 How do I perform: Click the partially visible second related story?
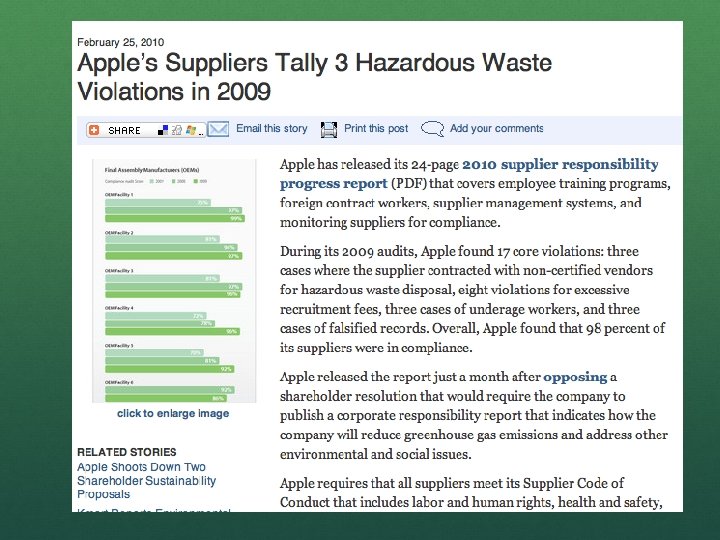point(154,510)
